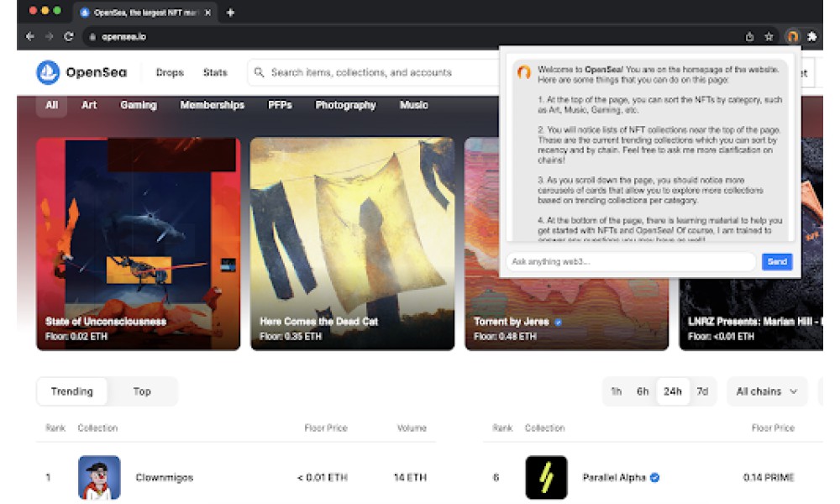
Task: Click the macOS yellow minimize button
Action: (45, 10)
